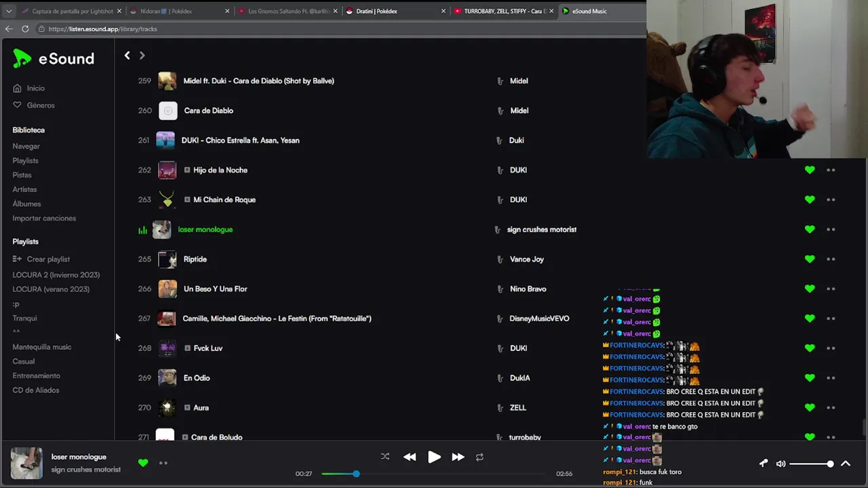Open CD de Aliados playlist

pyautogui.click(x=35, y=390)
